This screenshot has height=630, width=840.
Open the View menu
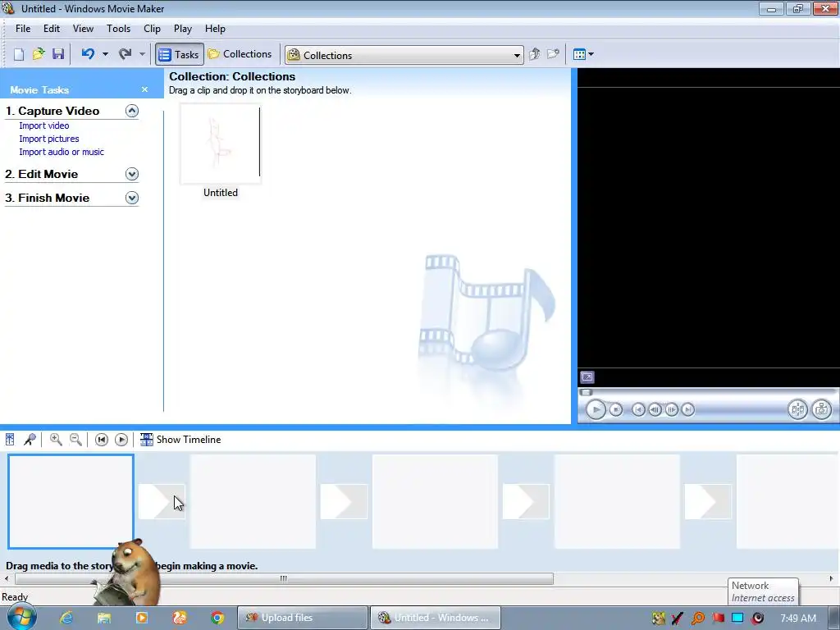point(83,29)
